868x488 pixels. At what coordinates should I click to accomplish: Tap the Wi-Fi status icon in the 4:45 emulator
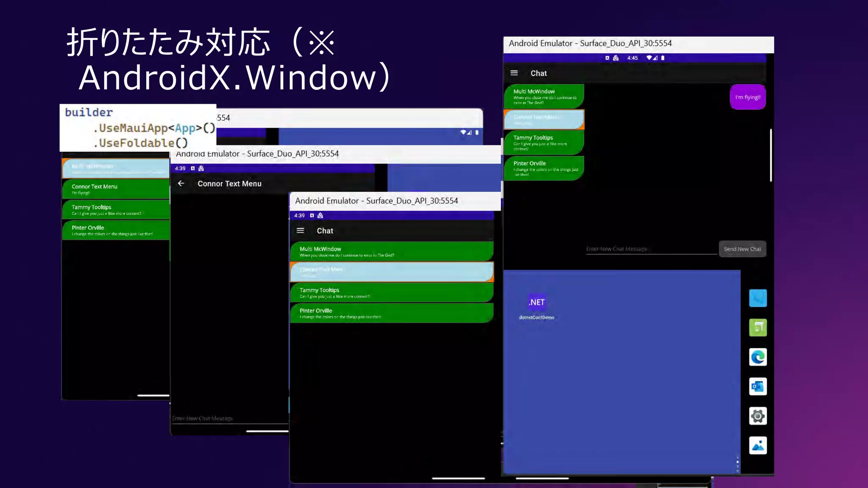pos(649,58)
